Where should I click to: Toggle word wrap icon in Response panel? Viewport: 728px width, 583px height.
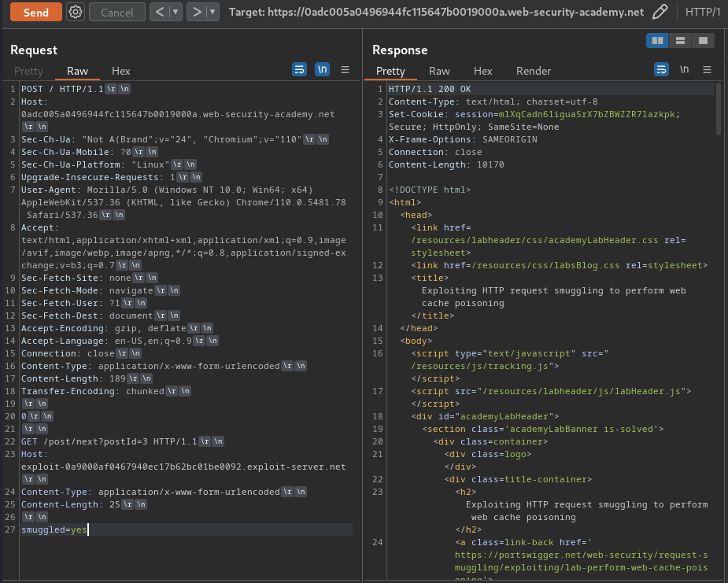pyautogui.click(x=662, y=69)
